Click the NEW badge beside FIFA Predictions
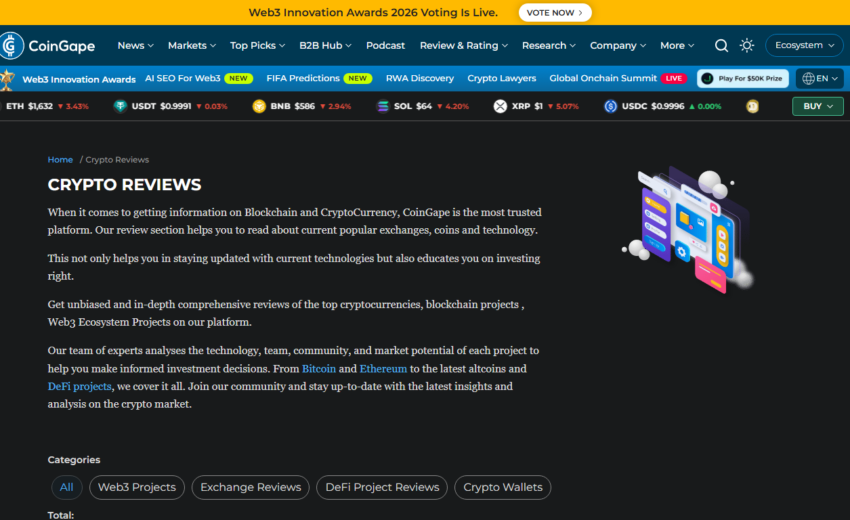The width and height of the screenshot is (850, 520). [358, 79]
